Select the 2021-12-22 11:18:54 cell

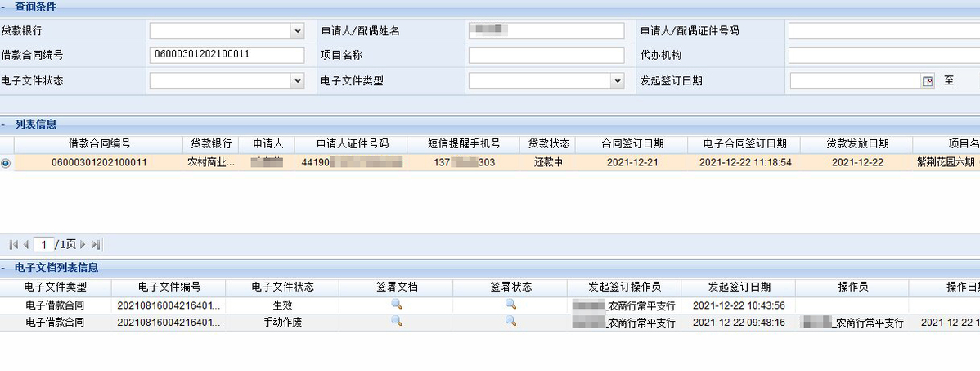744,163
